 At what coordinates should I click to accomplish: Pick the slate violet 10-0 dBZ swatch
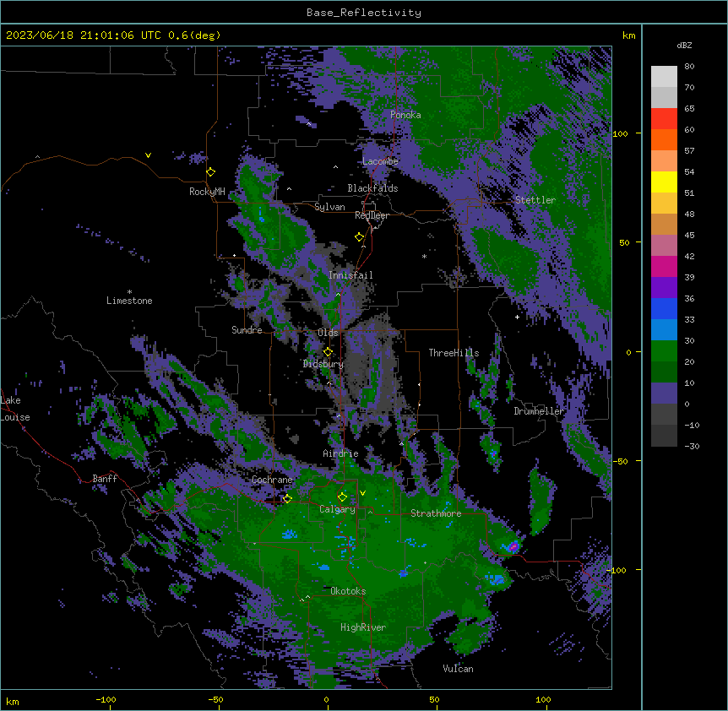[x=664, y=393]
